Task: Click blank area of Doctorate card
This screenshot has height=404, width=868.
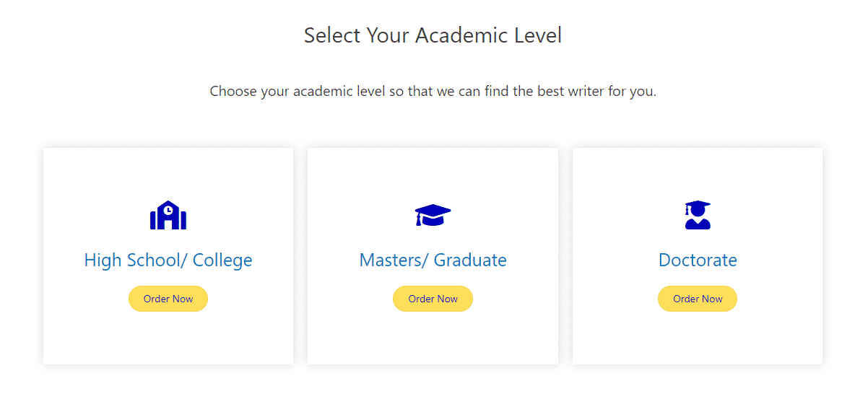Action: pyautogui.click(x=698, y=338)
